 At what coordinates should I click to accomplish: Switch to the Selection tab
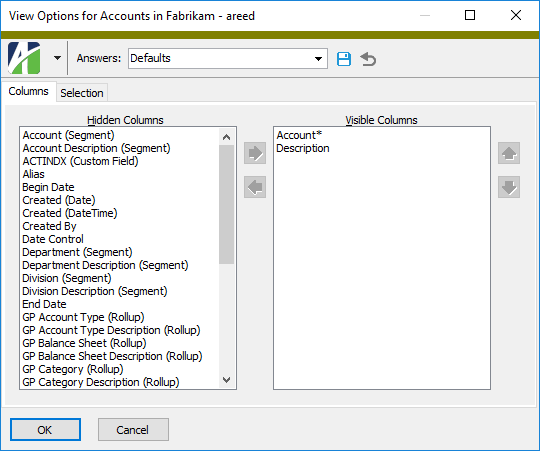click(x=82, y=93)
